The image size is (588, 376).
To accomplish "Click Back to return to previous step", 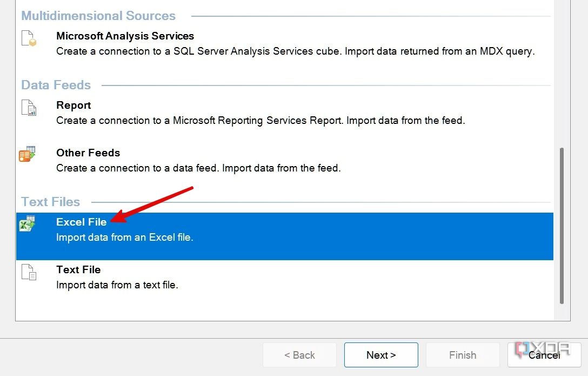I will [x=299, y=355].
